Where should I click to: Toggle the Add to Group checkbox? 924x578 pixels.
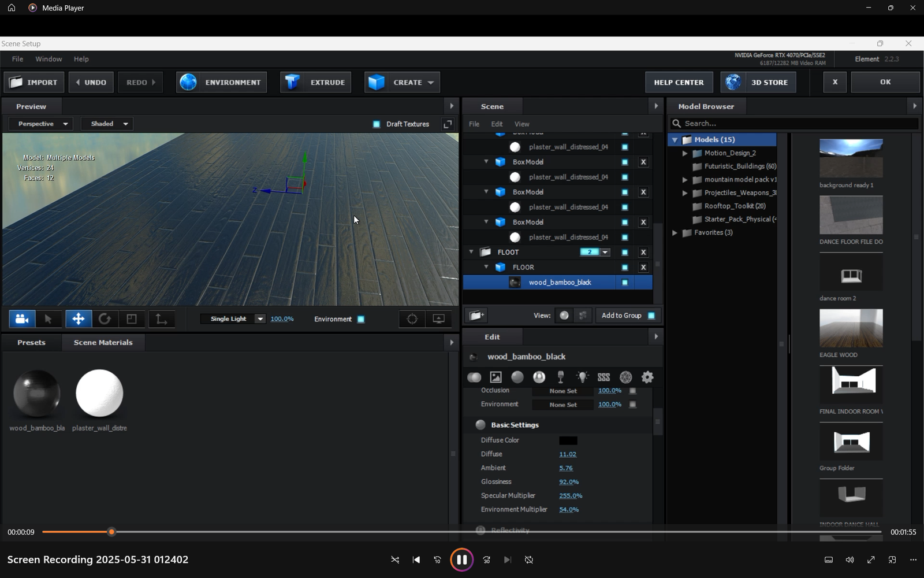(x=651, y=316)
